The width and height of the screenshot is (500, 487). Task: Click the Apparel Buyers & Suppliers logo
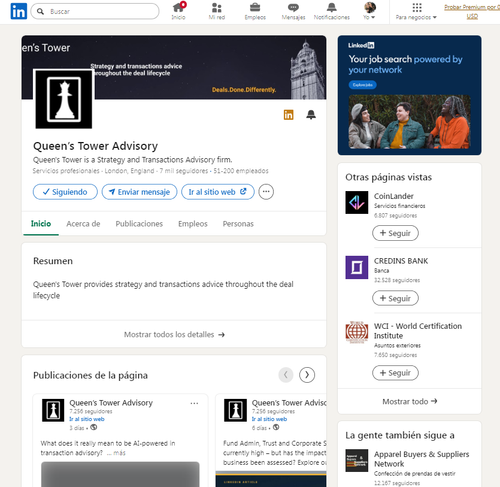357,461
